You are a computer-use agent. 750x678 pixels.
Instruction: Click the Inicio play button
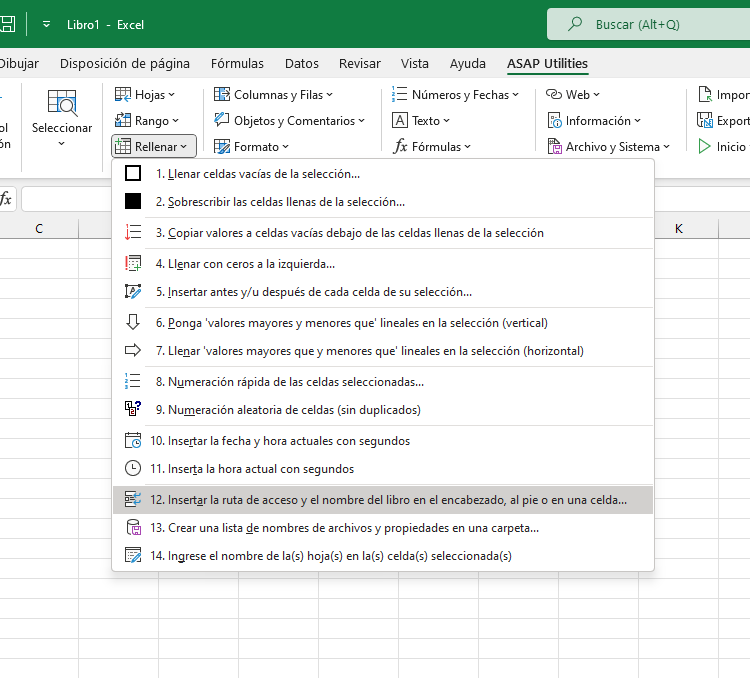(724, 146)
